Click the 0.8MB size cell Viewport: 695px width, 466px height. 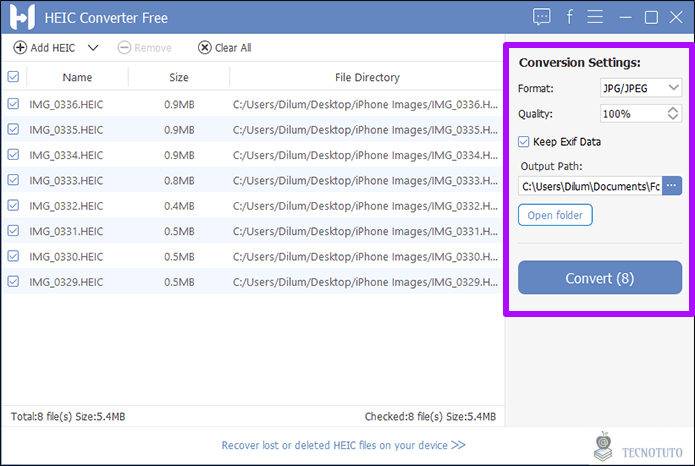coord(179,180)
